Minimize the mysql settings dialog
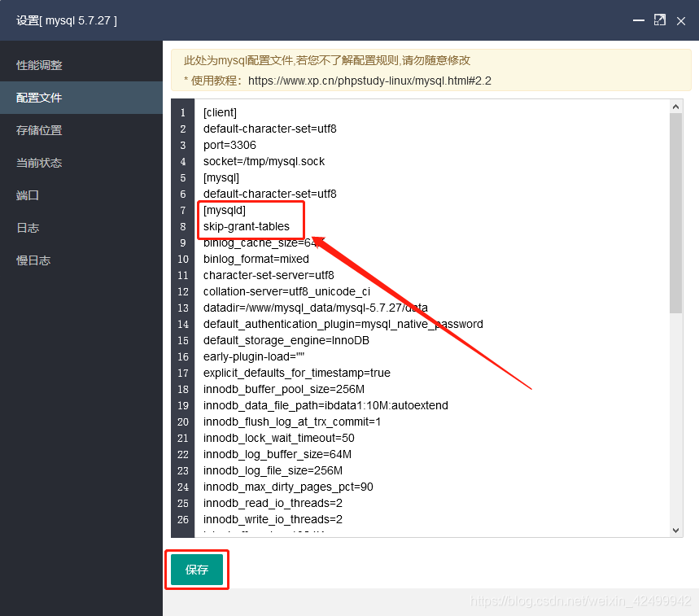 coord(638,20)
